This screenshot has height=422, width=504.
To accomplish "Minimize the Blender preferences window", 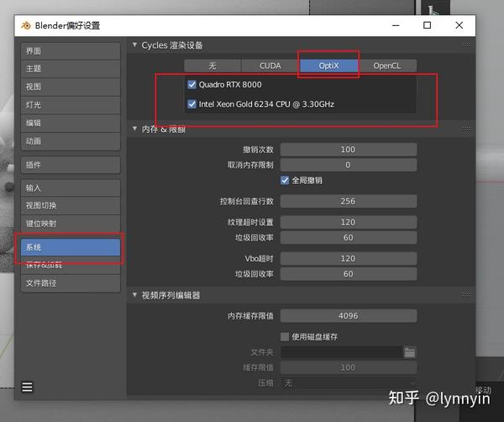I will click(x=396, y=25).
